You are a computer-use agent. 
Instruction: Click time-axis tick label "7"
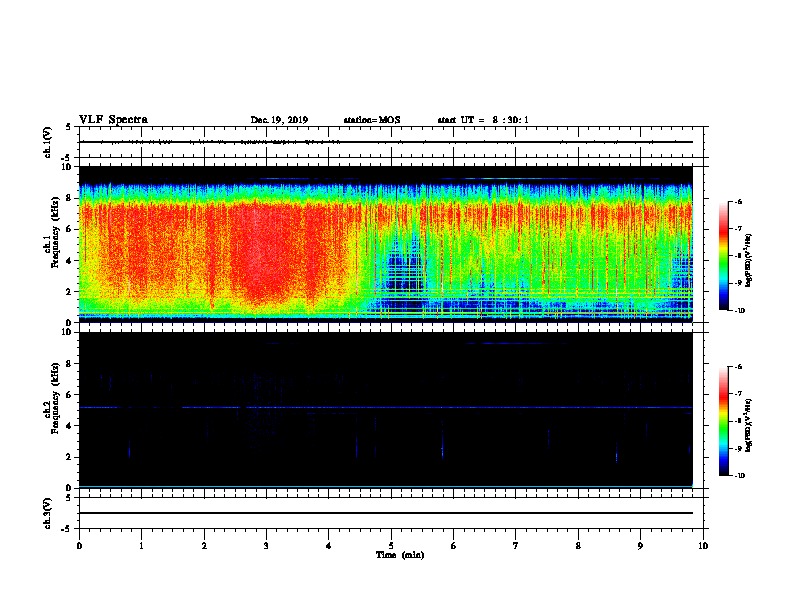(x=516, y=546)
